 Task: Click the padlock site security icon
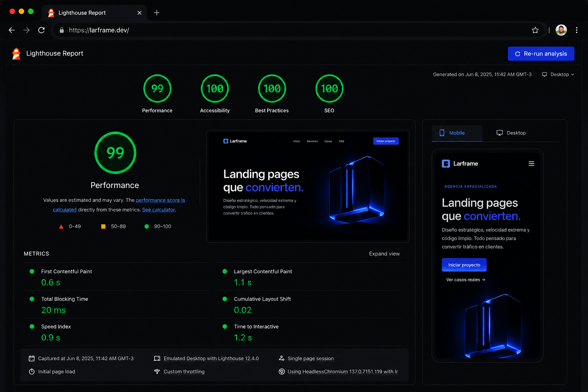click(x=62, y=30)
